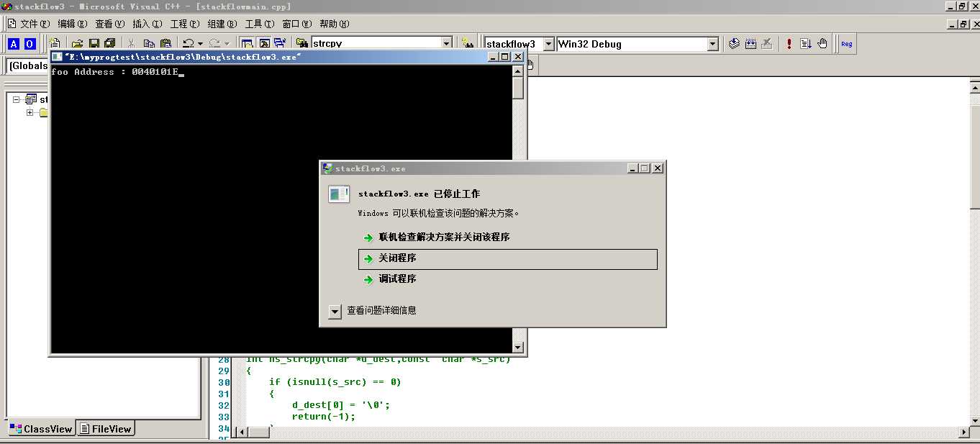This screenshot has height=444, width=980.
Task: Open the strcpy find dropdown
Action: coord(447,44)
